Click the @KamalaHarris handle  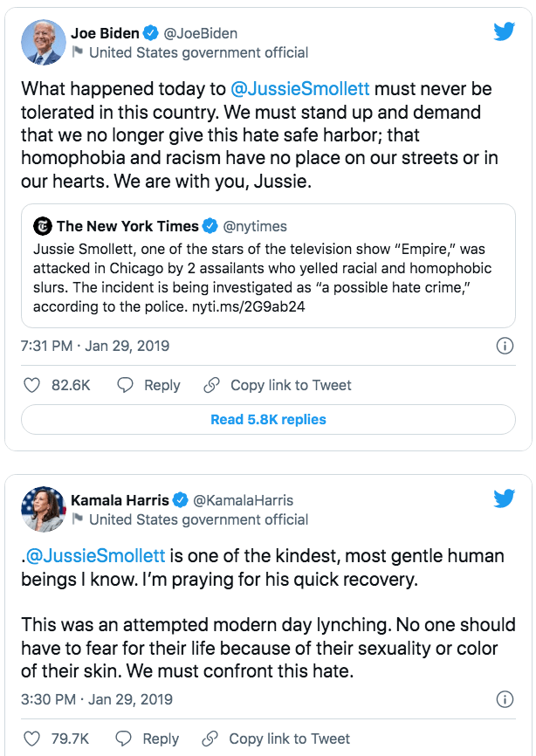click(x=243, y=500)
